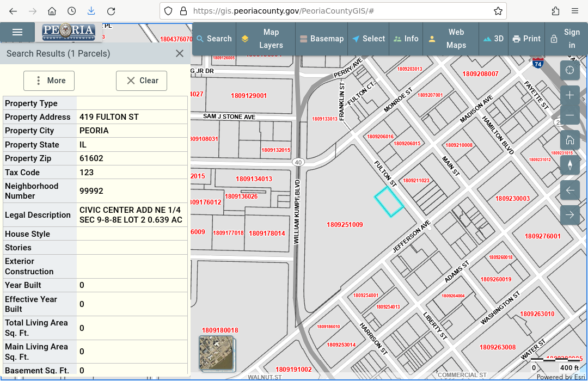Open the Basemap selector
The width and height of the screenshot is (588, 381).
click(x=322, y=39)
